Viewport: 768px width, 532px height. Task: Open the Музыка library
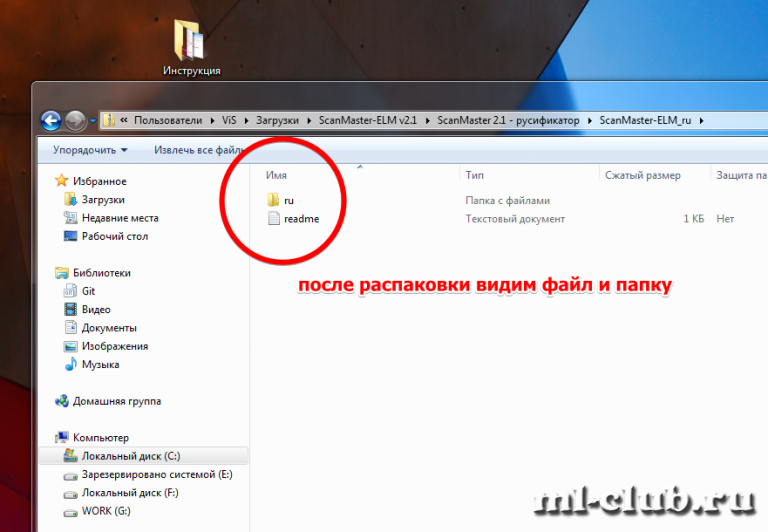pos(100,364)
